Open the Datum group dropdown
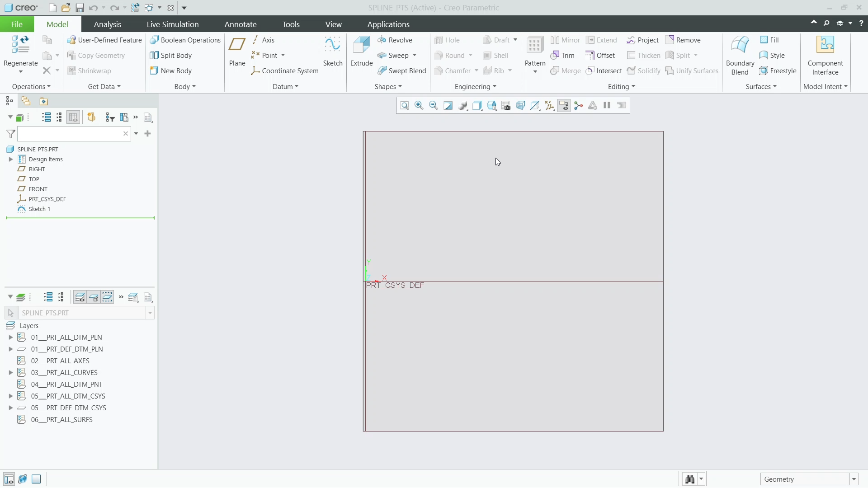This screenshot has width=868, height=488. click(x=285, y=87)
